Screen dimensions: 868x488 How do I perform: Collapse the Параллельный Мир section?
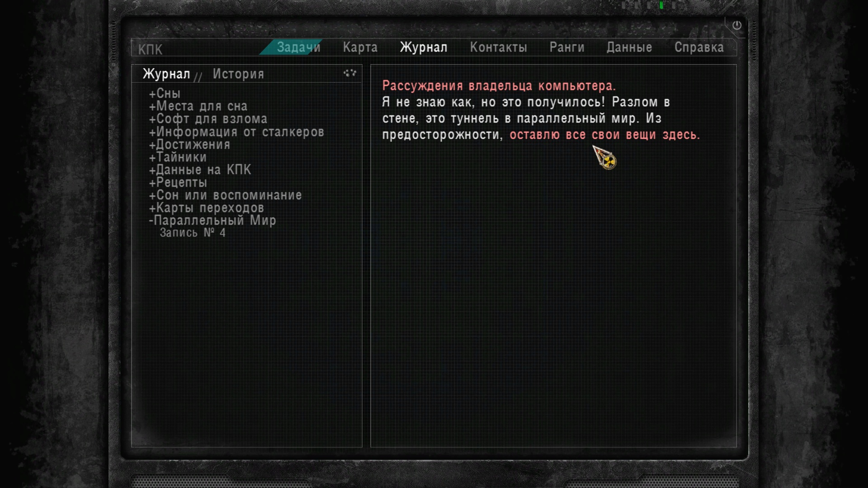click(212, 221)
